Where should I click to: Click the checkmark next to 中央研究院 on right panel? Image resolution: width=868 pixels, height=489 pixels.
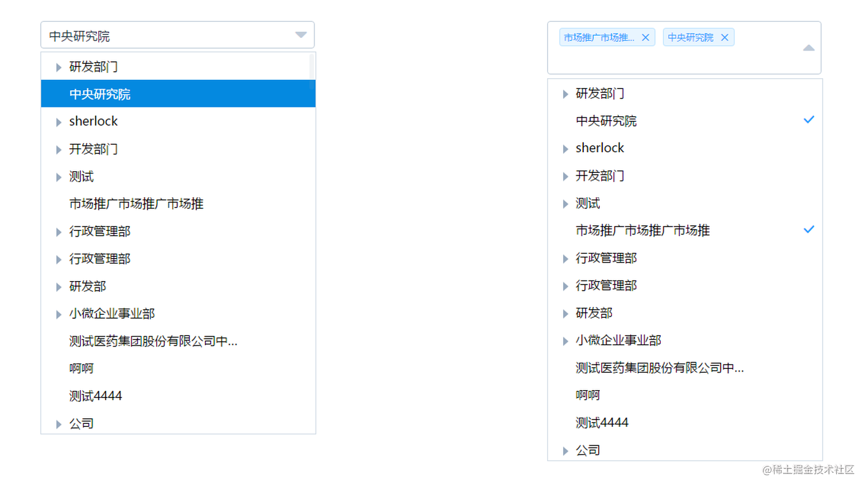[x=809, y=120]
